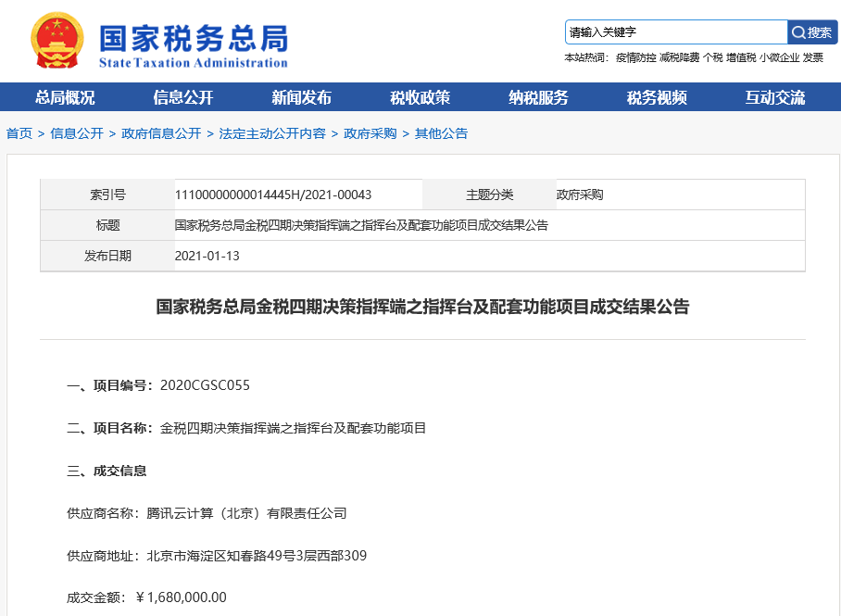Open the 小微企业 hot word link
This screenshot has height=616, width=841.
pyautogui.click(x=779, y=57)
